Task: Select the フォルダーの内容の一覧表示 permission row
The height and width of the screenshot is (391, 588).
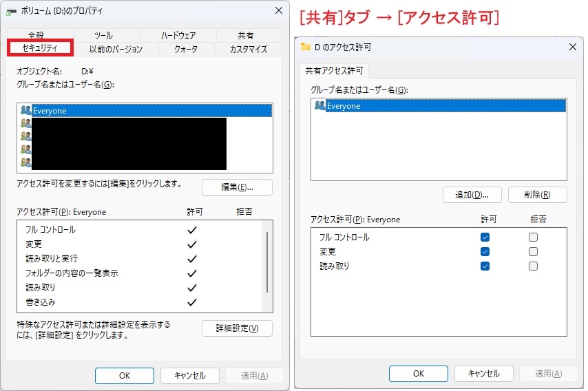Action: tap(140, 273)
